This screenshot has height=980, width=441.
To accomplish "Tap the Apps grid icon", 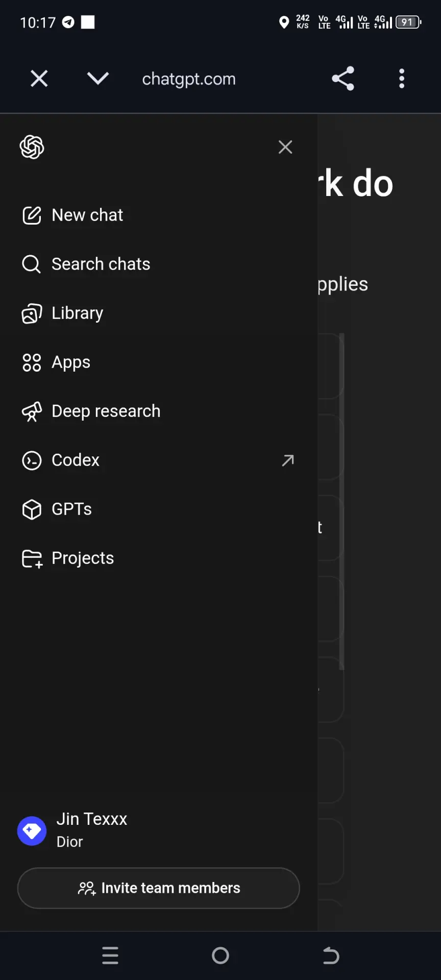I will [x=32, y=362].
